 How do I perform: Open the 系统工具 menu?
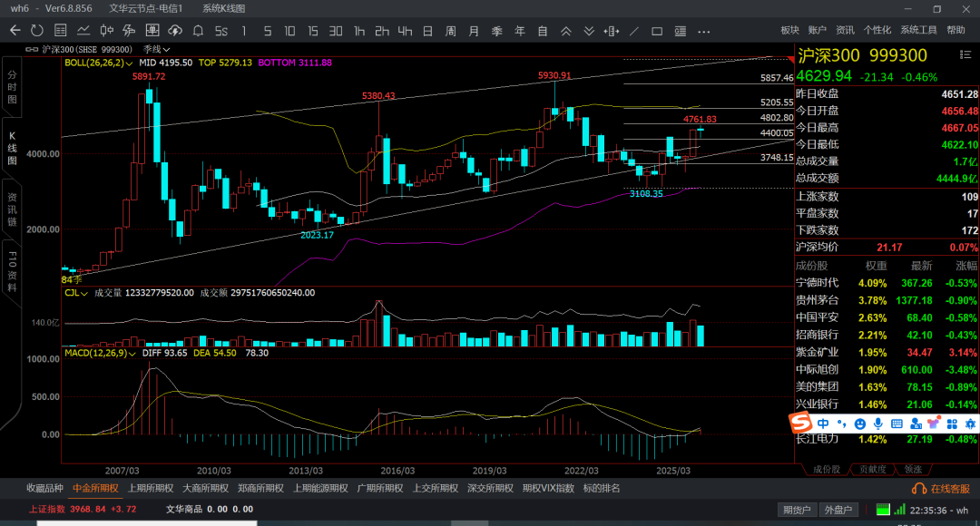tap(918, 31)
